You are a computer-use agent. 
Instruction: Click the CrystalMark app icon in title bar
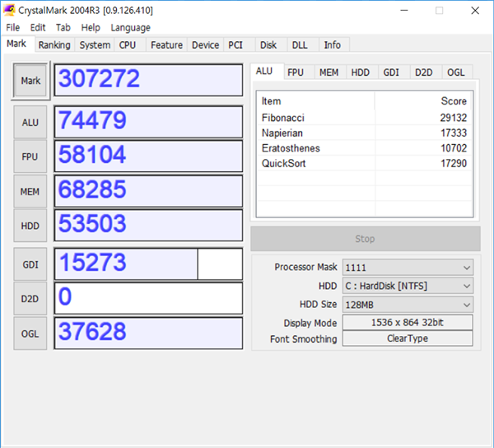9,10
